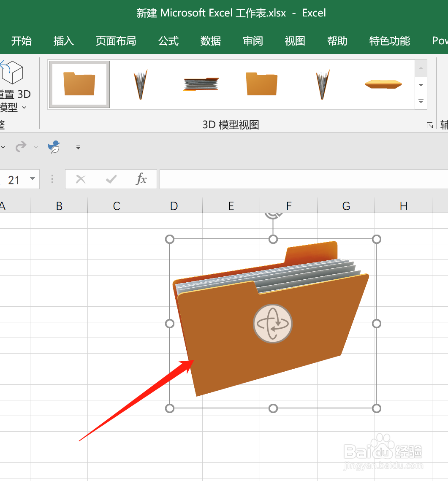Select column B header
The image size is (448, 481).
[x=59, y=205]
